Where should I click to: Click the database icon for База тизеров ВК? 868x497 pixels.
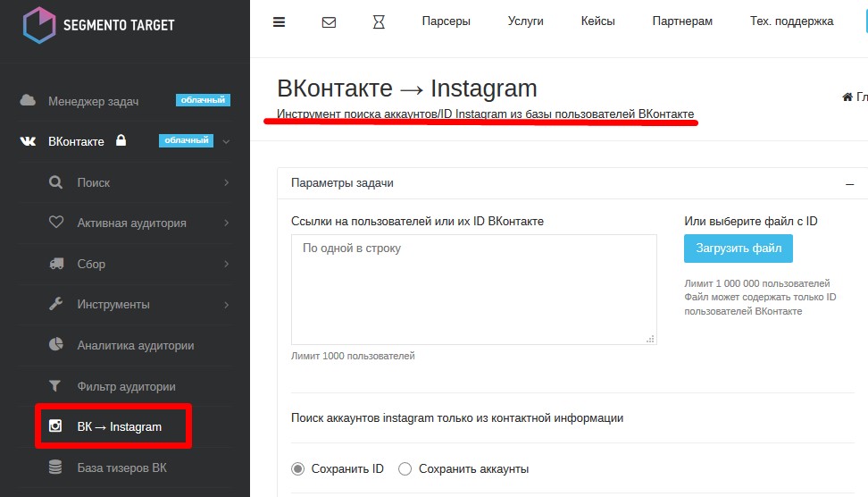(x=55, y=467)
